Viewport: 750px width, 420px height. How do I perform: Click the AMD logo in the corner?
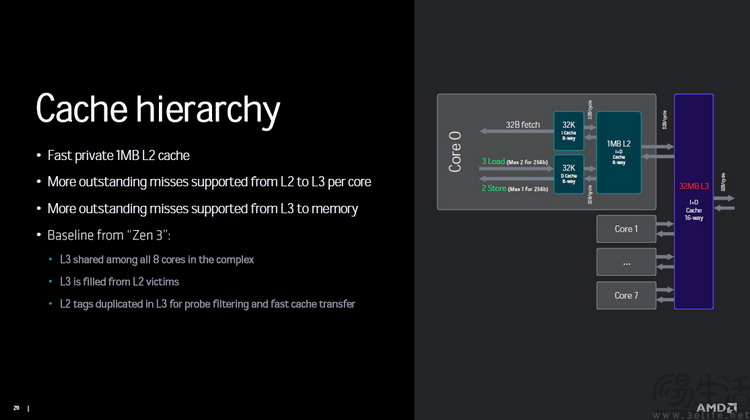pyautogui.click(x=716, y=408)
